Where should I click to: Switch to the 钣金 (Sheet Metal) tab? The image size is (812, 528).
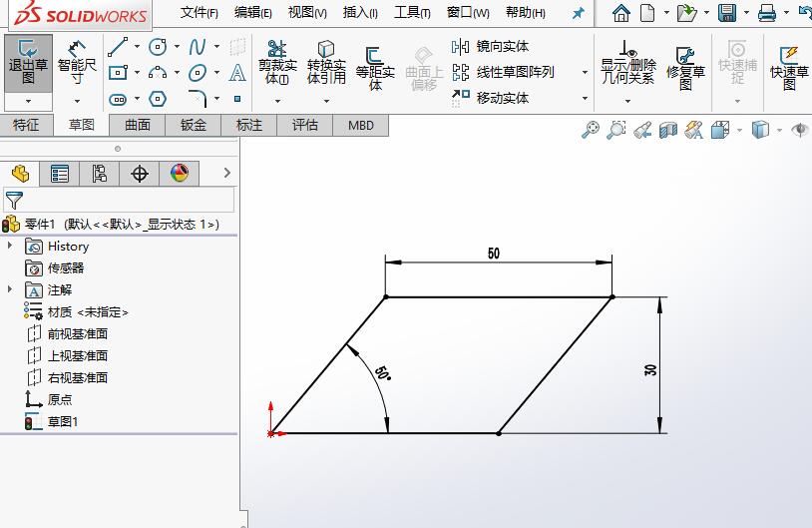[194, 126]
